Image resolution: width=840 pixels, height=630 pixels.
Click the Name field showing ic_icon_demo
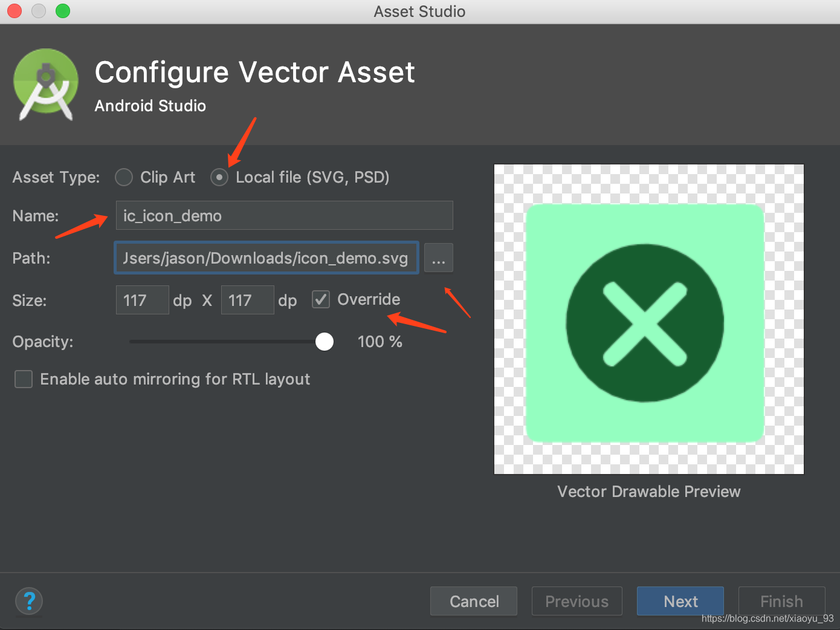point(284,215)
